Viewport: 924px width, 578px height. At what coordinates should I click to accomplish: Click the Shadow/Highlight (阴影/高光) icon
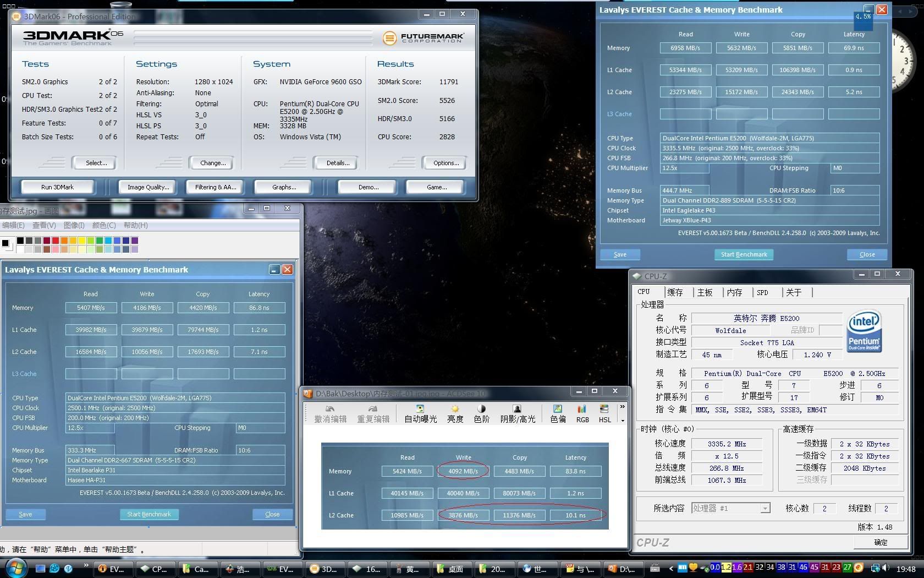click(517, 410)
